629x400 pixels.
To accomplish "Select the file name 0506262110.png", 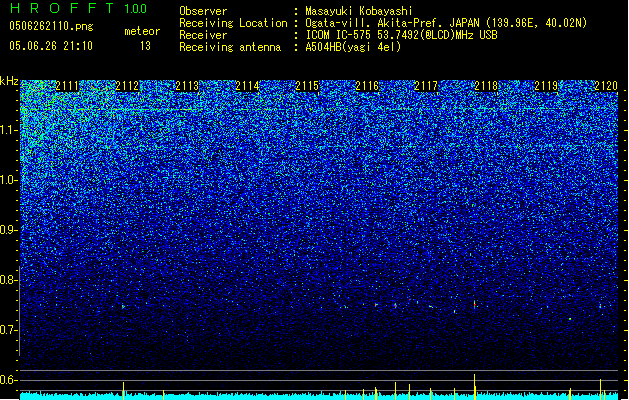I will 51,26.
